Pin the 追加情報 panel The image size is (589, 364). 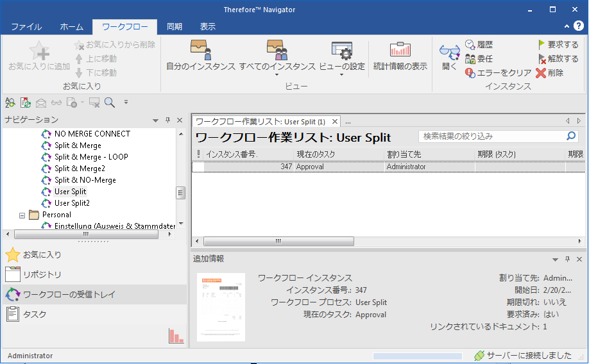(x=567, y=260)
